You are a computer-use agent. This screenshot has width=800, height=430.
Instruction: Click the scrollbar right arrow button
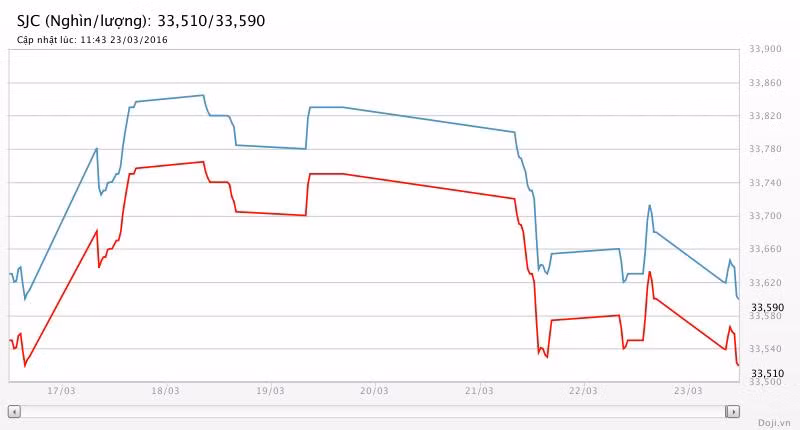click(732, 411)
